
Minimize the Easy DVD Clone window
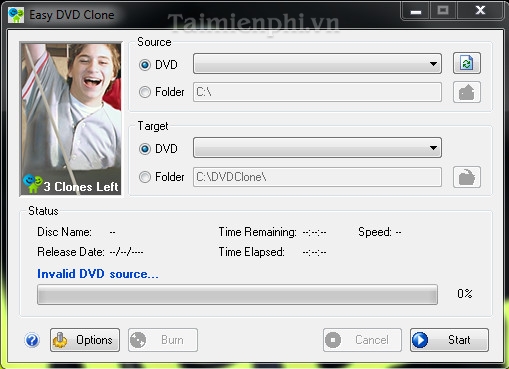pyautogui.click(x=416, y=11)
